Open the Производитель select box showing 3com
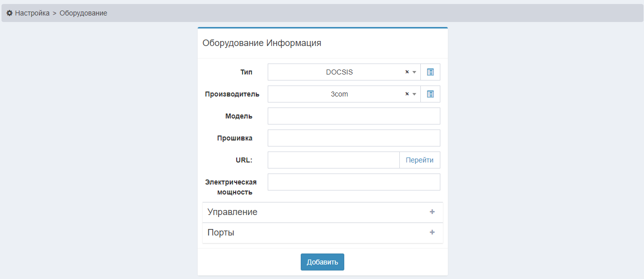Viewport: 644px width, 279px height. pyautogui.click(x=339, y=94)
